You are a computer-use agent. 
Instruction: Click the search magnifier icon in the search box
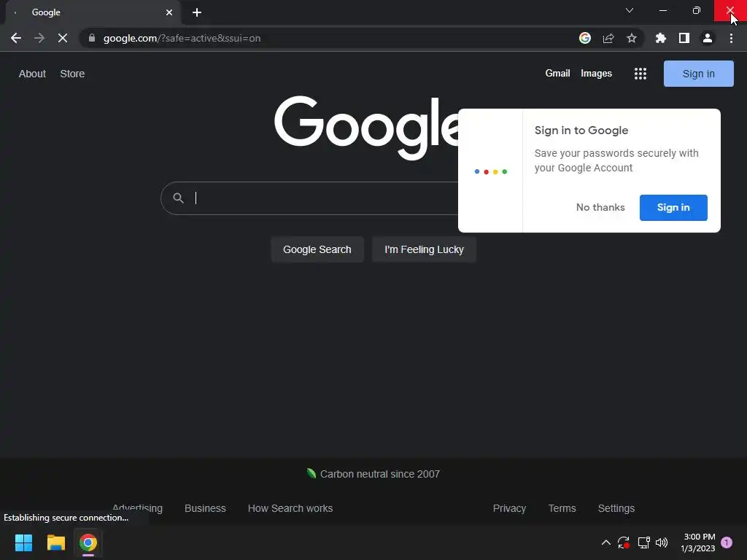pos(178,198)
